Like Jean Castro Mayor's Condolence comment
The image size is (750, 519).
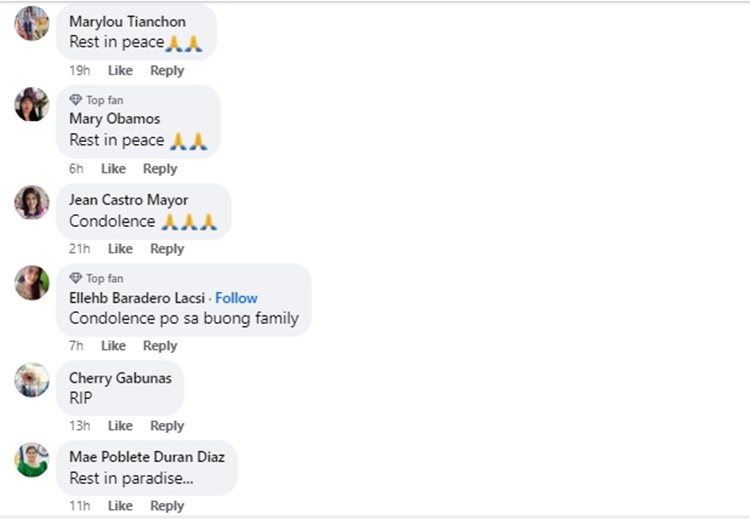pyautogui.click(x=120, y=249)
